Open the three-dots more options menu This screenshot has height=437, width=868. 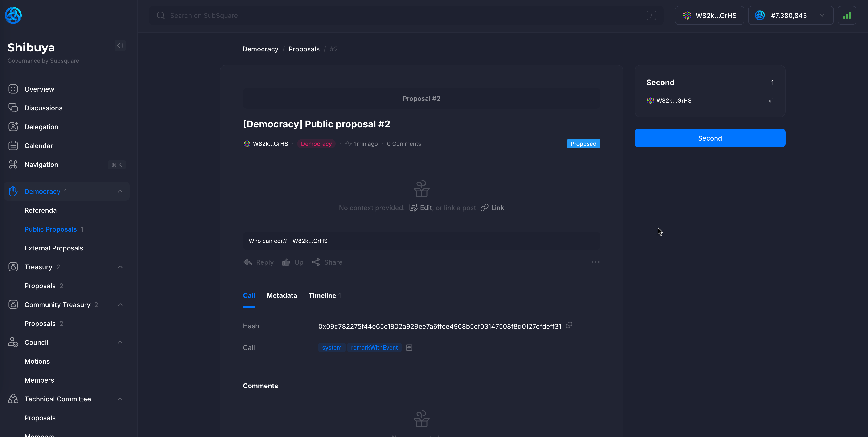[595, 262]
